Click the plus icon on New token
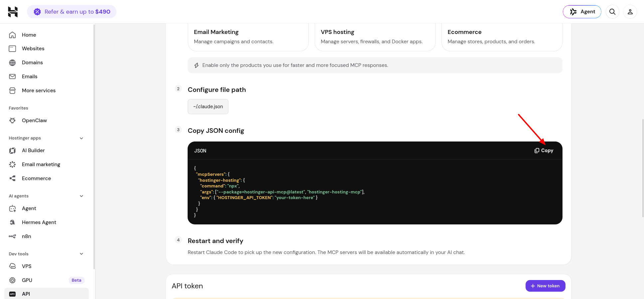The width and height of the screenshot is (644, 299). [x=533, y=286]
